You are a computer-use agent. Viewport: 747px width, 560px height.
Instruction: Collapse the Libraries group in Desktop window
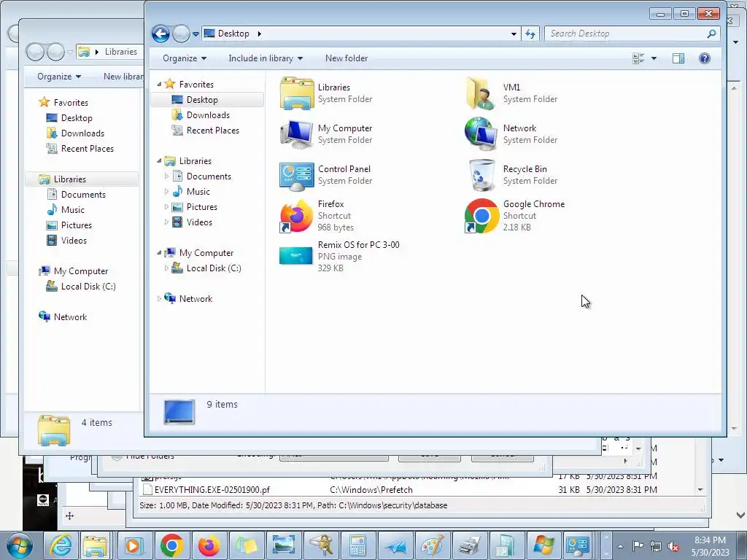click(159, 161)
